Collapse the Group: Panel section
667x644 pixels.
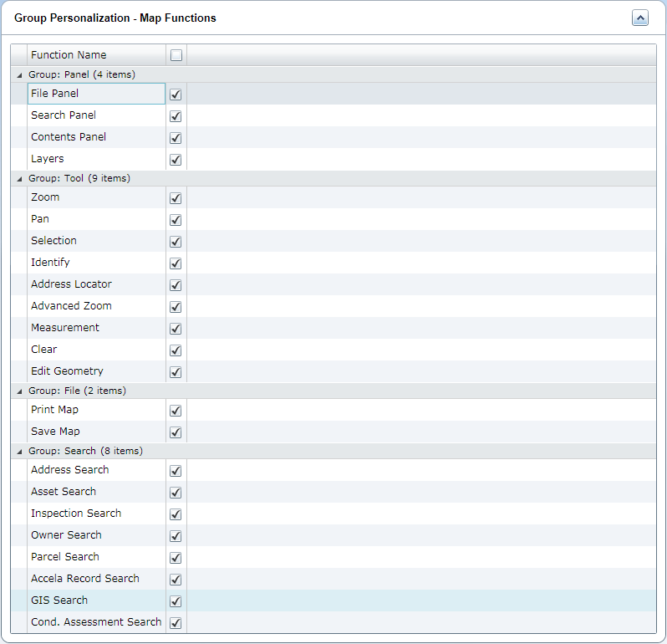(20, 75)
